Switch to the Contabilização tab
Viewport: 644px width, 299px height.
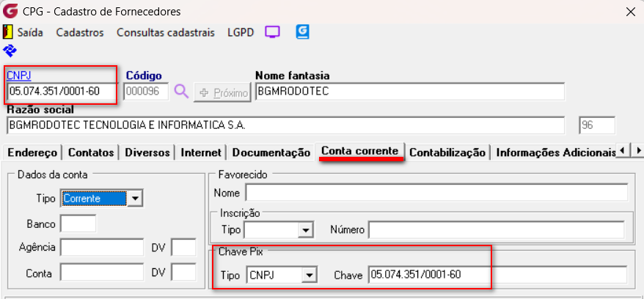(x=447, y=152)
